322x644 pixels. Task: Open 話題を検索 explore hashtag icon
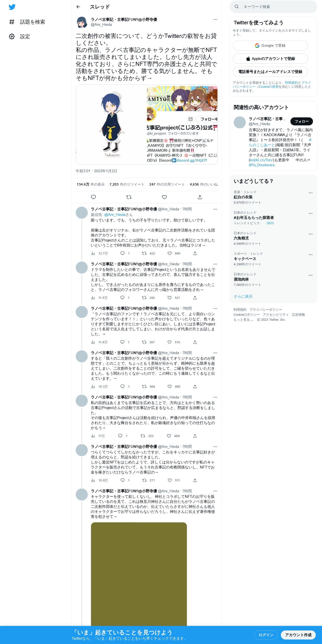click(12, 22)
